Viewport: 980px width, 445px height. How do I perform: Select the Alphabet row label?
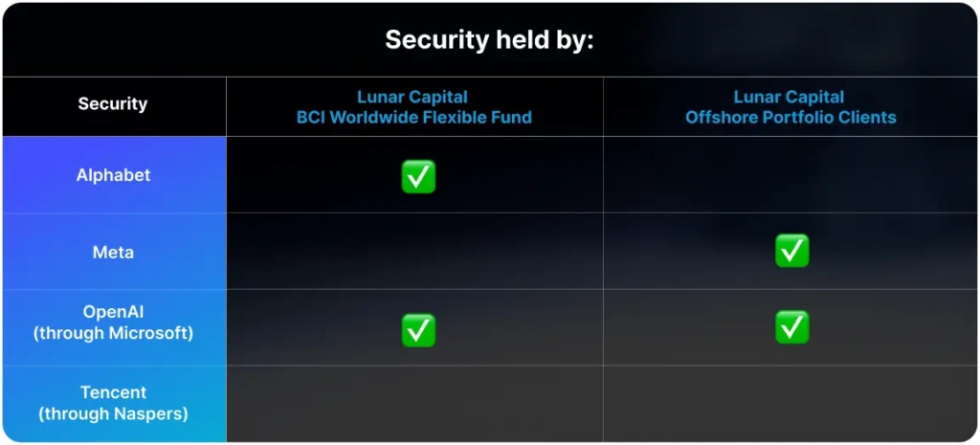tap(113, 175)
